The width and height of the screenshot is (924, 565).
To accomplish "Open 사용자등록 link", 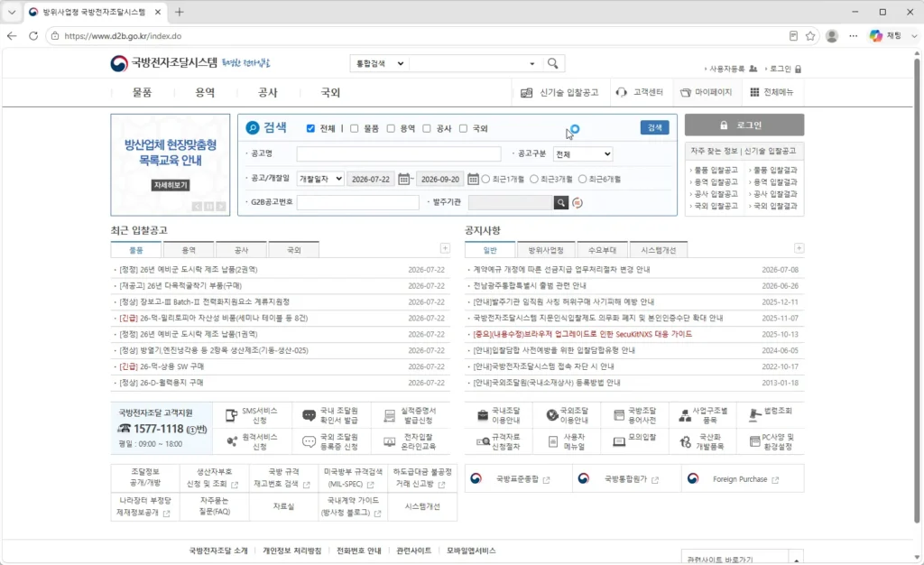I will coord(726,69).
